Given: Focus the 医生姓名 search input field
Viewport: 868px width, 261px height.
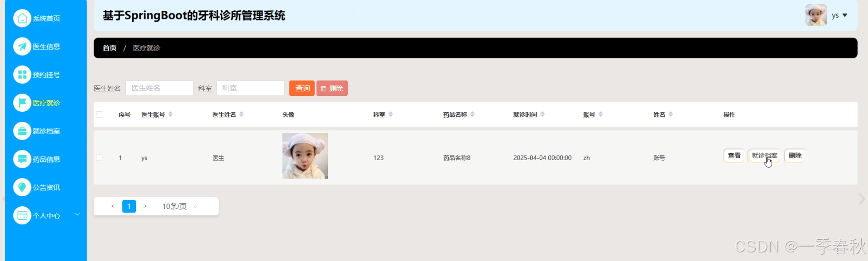Looking at the screenshot, I should tap(159, 88).
